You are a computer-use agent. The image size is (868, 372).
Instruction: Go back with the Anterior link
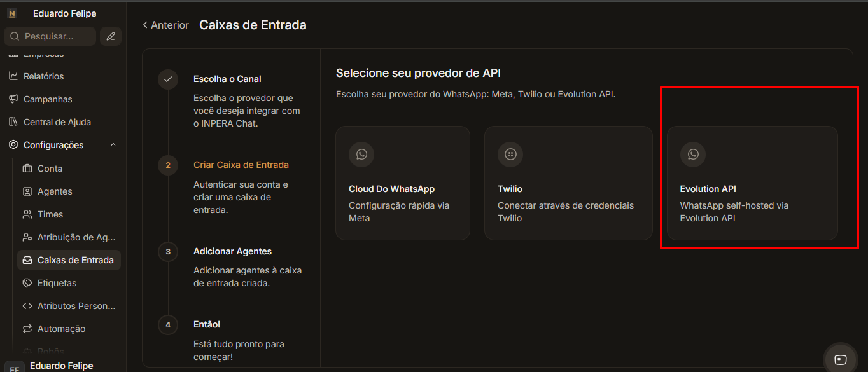pyautogui.click(x=165, y=25)
